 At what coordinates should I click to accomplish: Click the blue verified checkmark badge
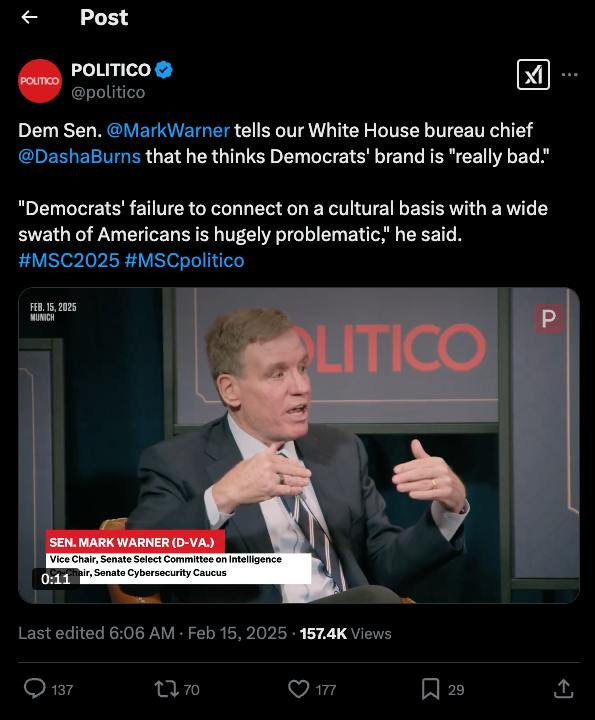coord(164,70)
